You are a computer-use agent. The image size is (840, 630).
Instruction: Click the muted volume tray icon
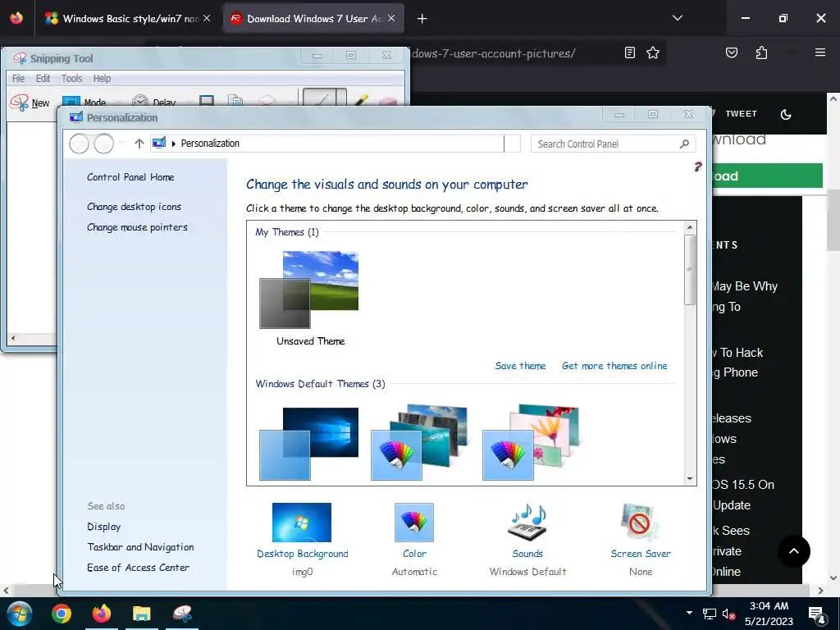click(x=729, y=614)
